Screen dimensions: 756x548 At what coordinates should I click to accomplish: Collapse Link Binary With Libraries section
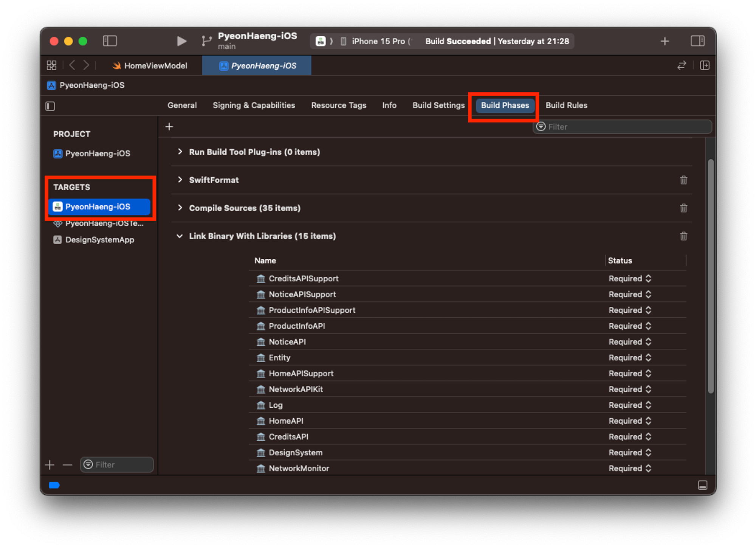tap(180, 236)
